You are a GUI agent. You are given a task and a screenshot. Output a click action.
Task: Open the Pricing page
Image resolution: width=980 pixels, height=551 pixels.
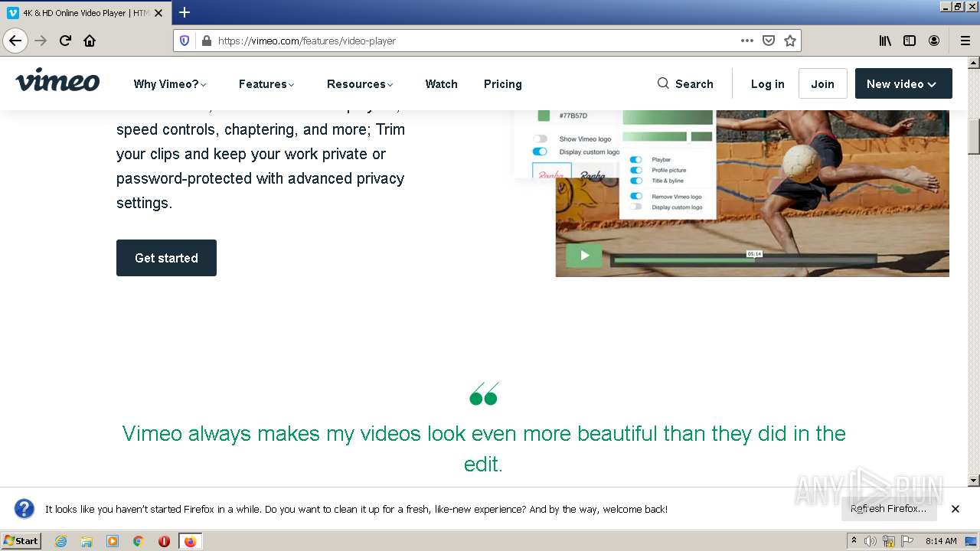click(503, 84)
